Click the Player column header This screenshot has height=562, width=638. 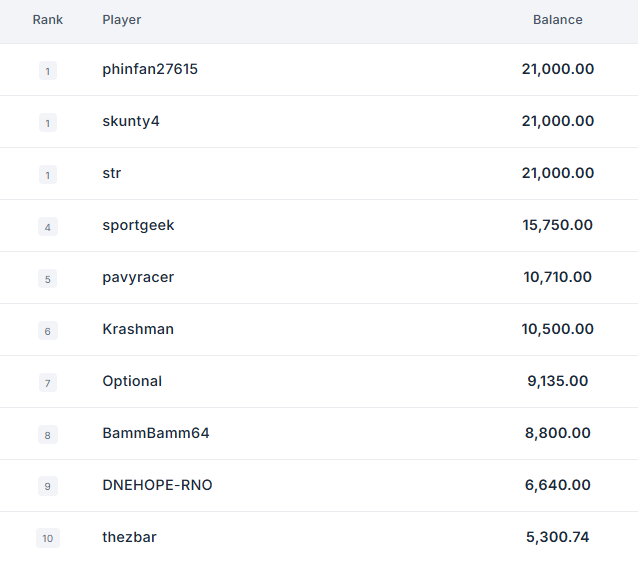[122, 20]
